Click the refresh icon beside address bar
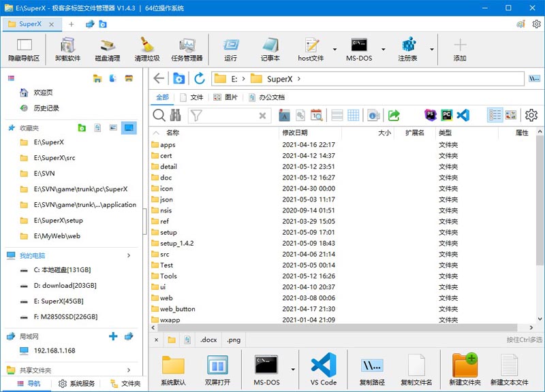 pos(199,79)
